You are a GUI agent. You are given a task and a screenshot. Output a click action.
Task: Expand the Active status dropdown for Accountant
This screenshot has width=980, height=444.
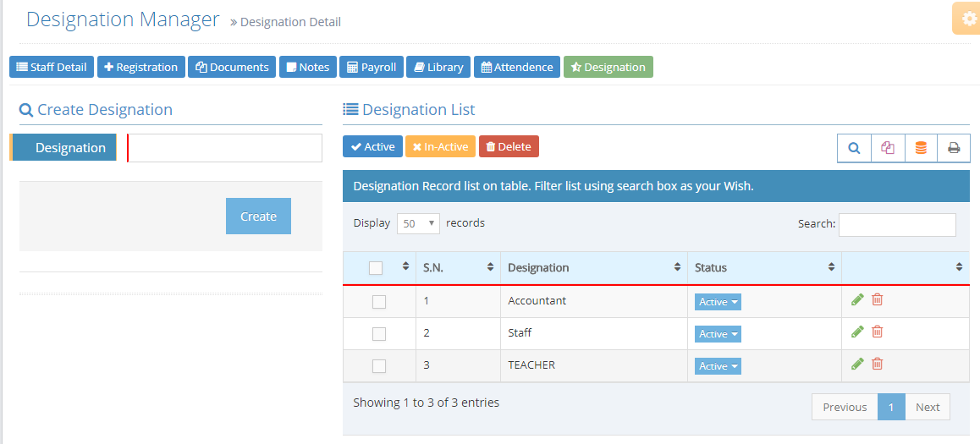[x=718, y=302]
